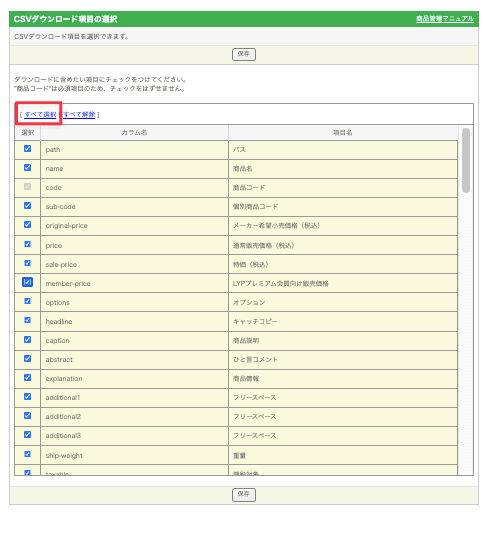The width and height of the screenshot is (483, 550).
Task: Click the 個別商品コード item name cell
Action: pyautogui.click(x=343, y=207)
